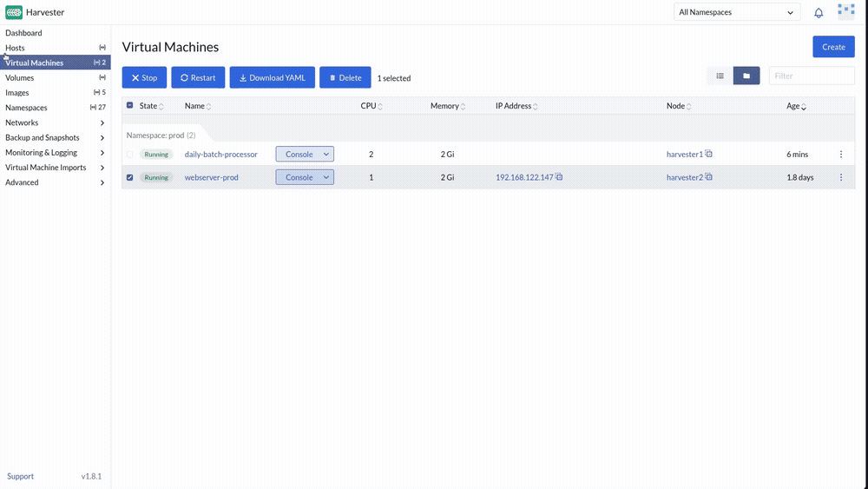Sort by Age column arrows
The image size is (868, 489).
click(x=803, y=106)
